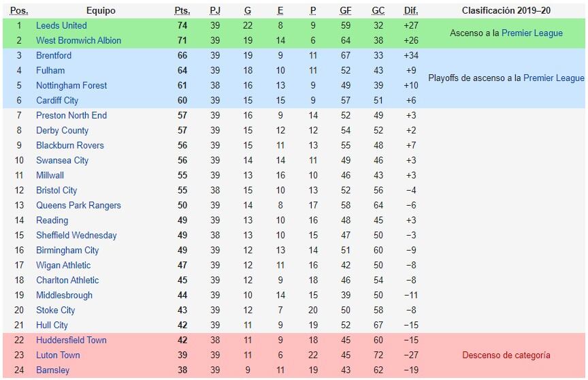Screen dimensions: 588x380
Task: Open West Bromwich Albion team page
Action: coord(78,40)
